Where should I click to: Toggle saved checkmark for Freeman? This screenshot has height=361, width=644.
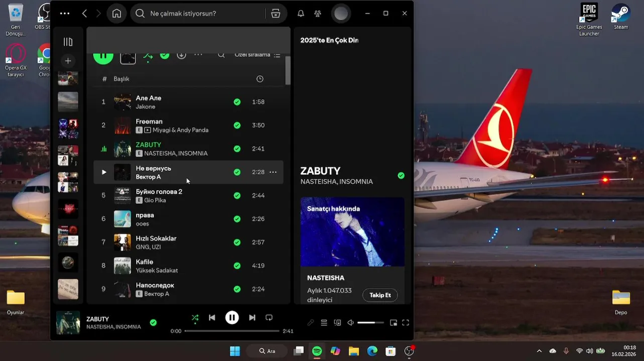click(237, 125)
